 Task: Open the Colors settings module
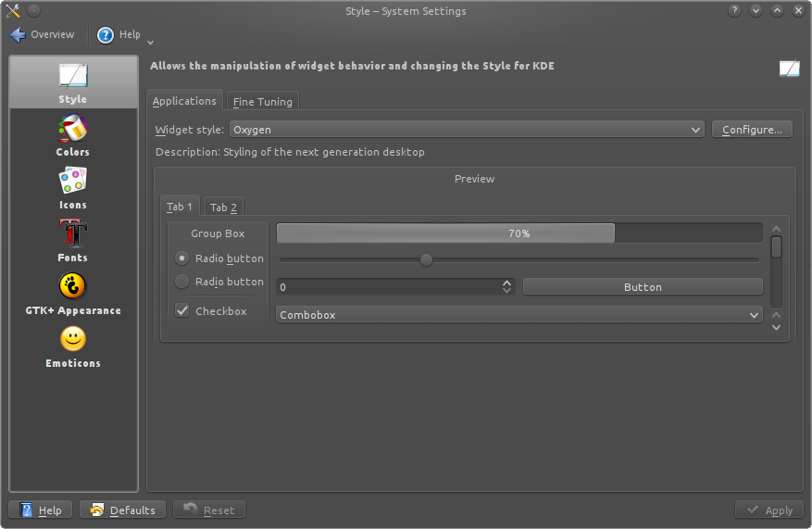tap(72, 135)
